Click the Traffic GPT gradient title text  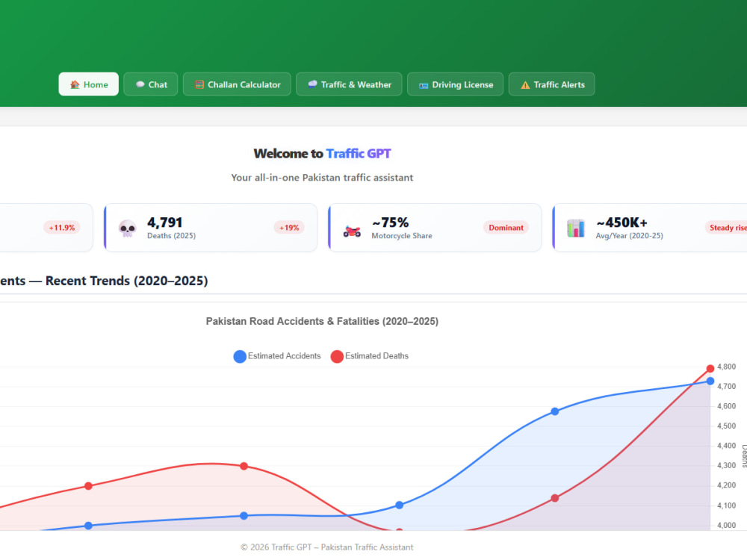tap(359, 153)
